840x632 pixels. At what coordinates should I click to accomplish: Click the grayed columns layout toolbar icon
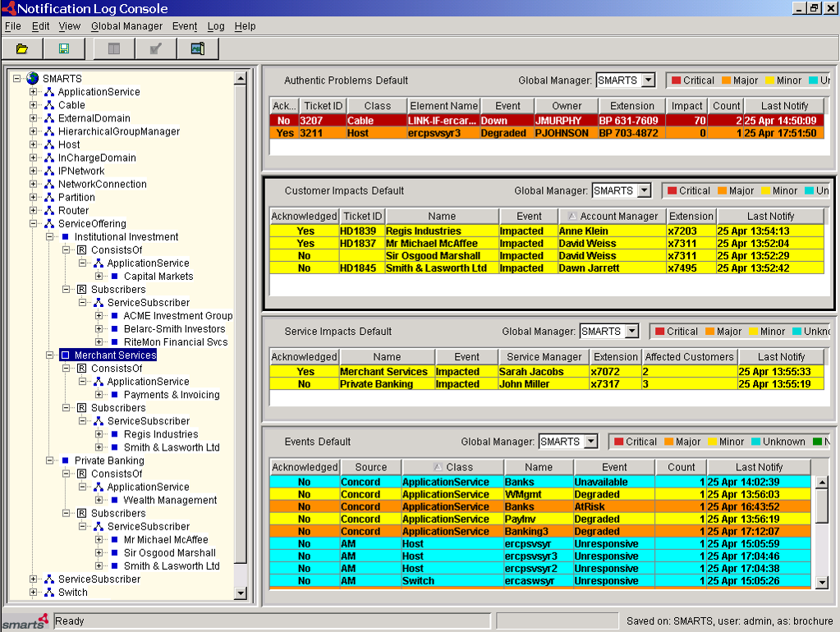(114, 48)
